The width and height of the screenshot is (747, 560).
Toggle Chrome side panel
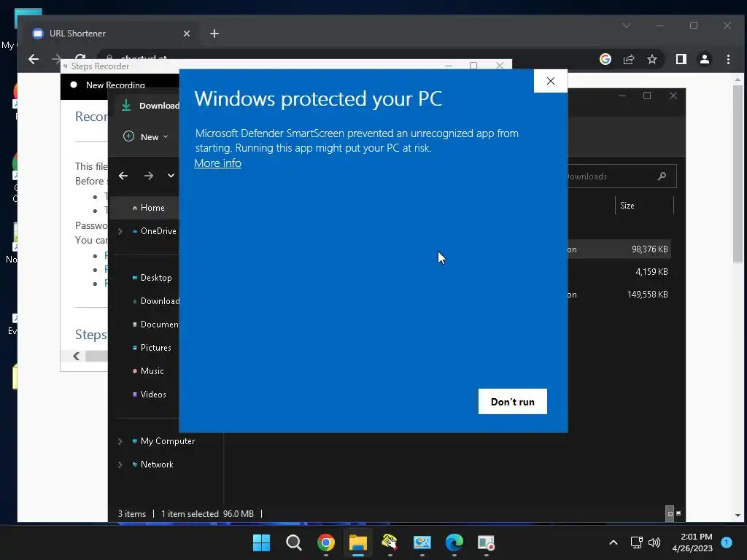pos(681,59)
